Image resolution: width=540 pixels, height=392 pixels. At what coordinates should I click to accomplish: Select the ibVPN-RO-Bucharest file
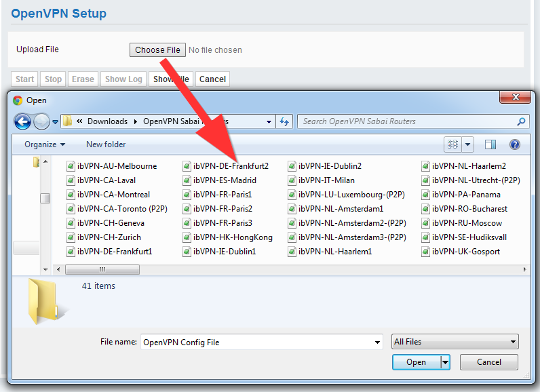(x=465, y=209)
